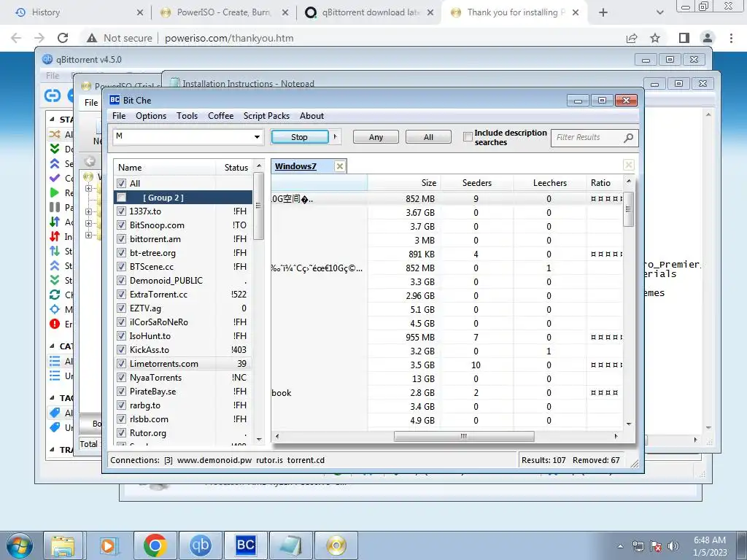The image size is (747, 560).
Task: Open Chrome tab search chevron
Action: coord(659,12)
